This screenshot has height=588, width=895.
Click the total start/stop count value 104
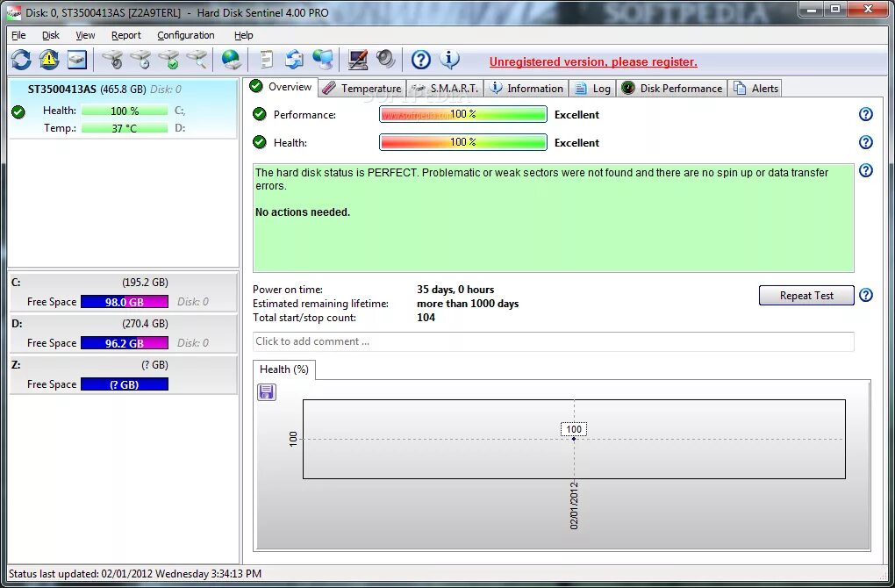point(426,318)
